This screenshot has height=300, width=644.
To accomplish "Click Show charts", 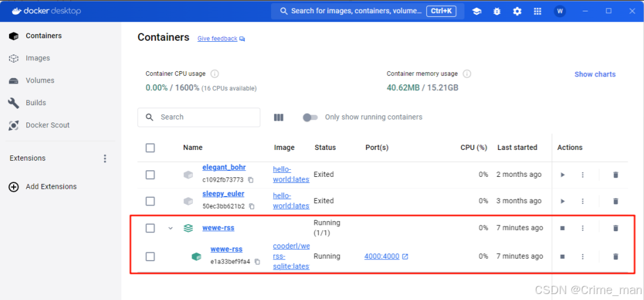I will [x=594, y=74].
